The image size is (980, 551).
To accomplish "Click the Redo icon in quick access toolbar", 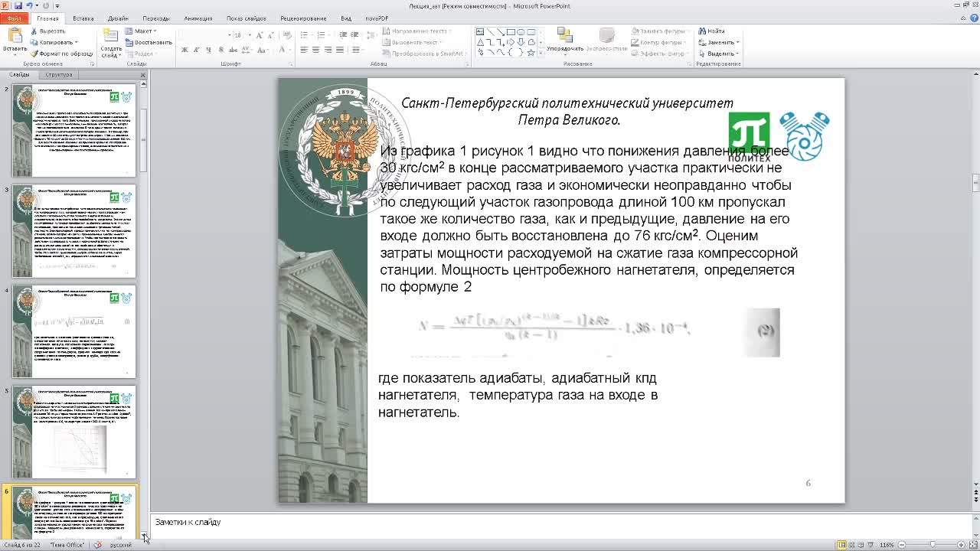I will [46, 5].
